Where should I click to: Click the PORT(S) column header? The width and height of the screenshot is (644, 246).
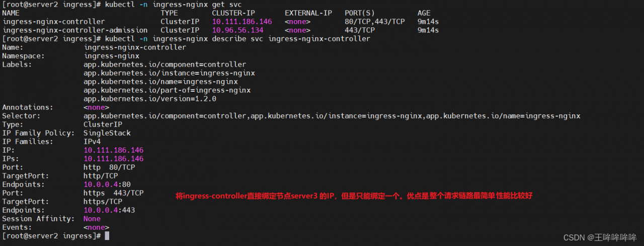tap(359, 13)
